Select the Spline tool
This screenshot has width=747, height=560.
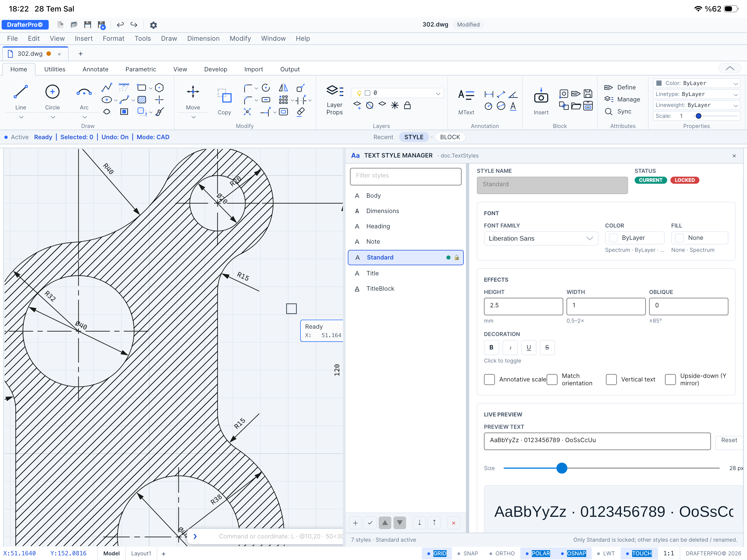click(x=124, y=100)
